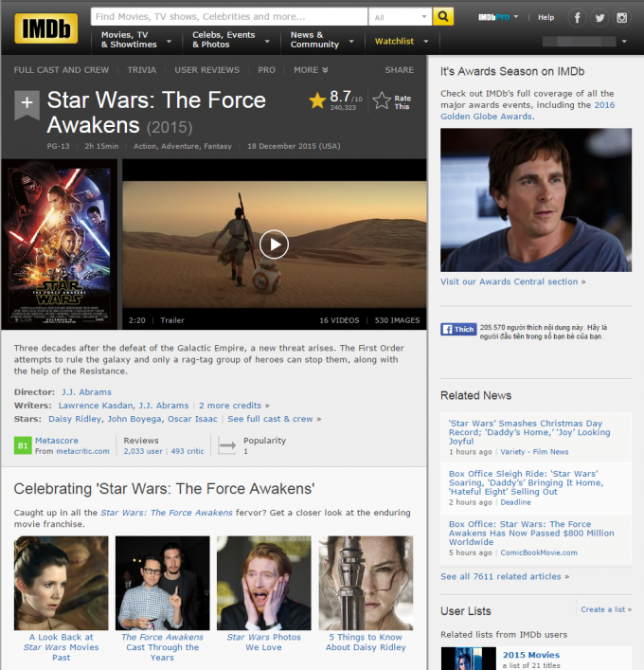
Task: Open writer Lawrence Kasdan link
Action: tap(96, 405)
